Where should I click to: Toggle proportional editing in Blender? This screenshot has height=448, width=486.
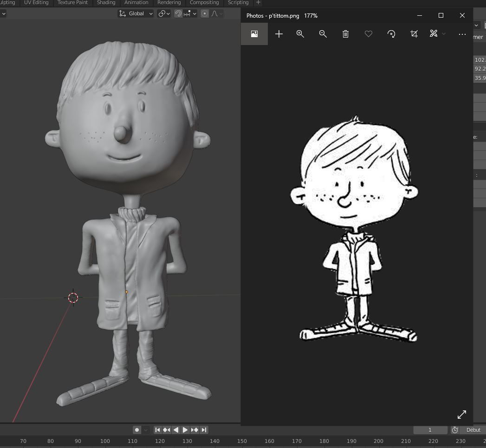coord(205,13)
